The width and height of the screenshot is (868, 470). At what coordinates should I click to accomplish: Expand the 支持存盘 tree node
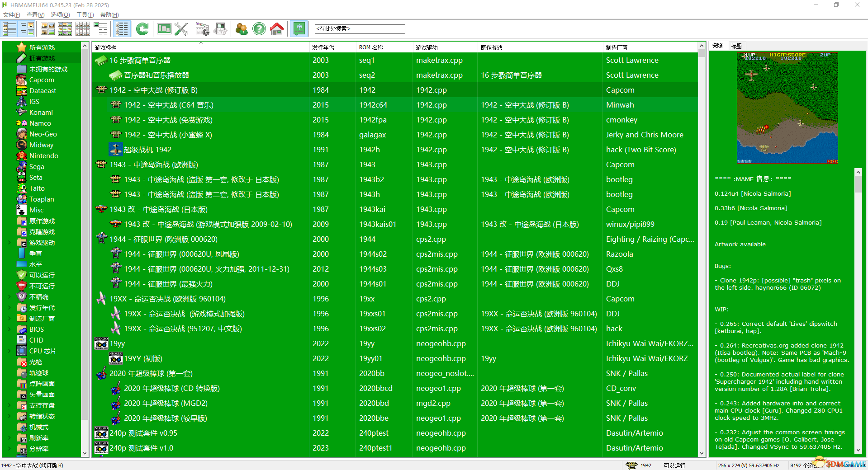click(9, 405)
